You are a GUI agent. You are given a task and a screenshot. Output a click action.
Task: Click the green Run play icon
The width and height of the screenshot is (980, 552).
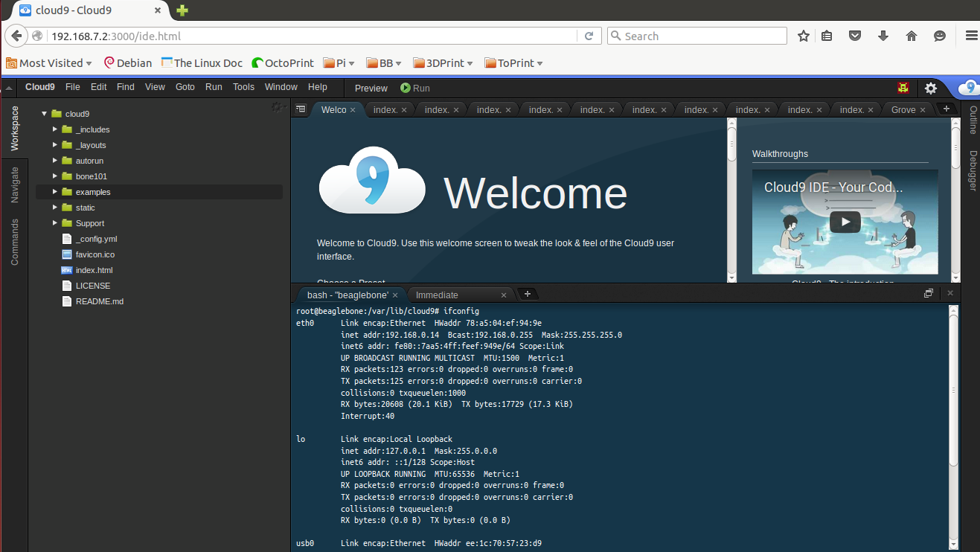click(406, 88)
